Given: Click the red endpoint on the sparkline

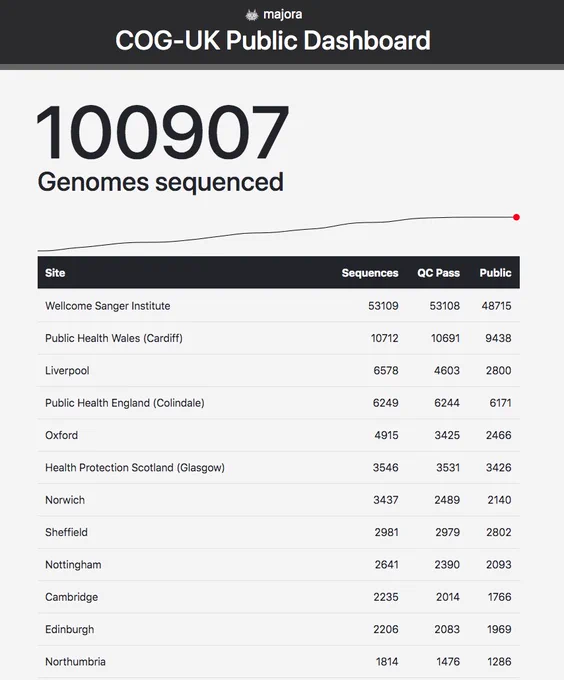Looking at the screenshot, I should tap(516, 217).
